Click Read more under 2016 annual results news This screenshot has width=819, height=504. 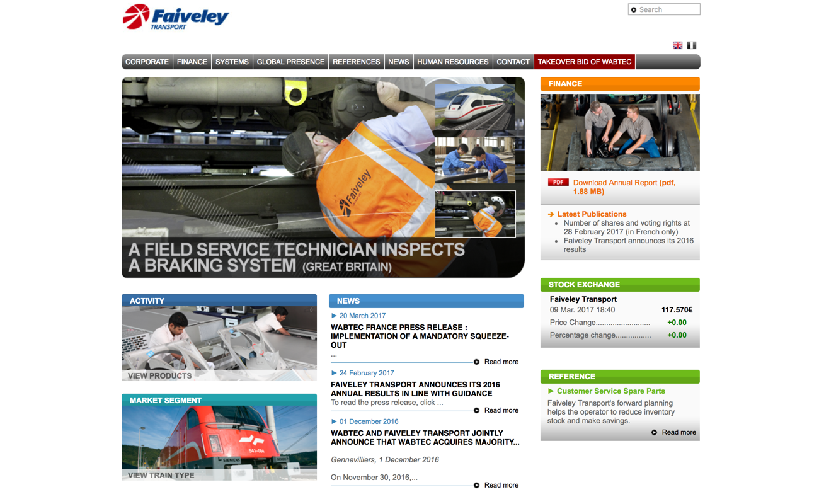501,410
